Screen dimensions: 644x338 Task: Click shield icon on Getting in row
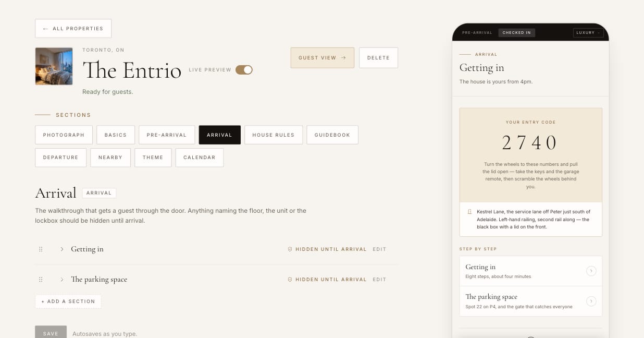[x=290, y=249]
